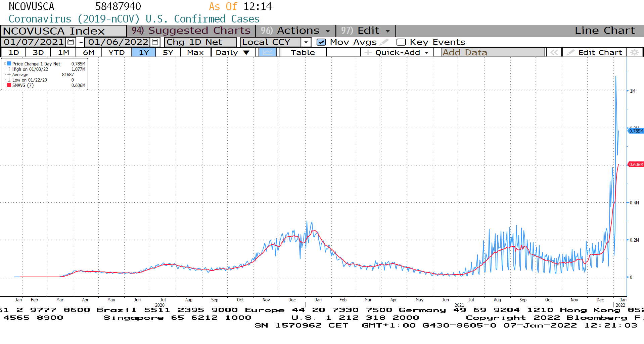The width and height of the screenshot is (644, 344).
Task: Select the line chart view icon
Action: [268, 52]
